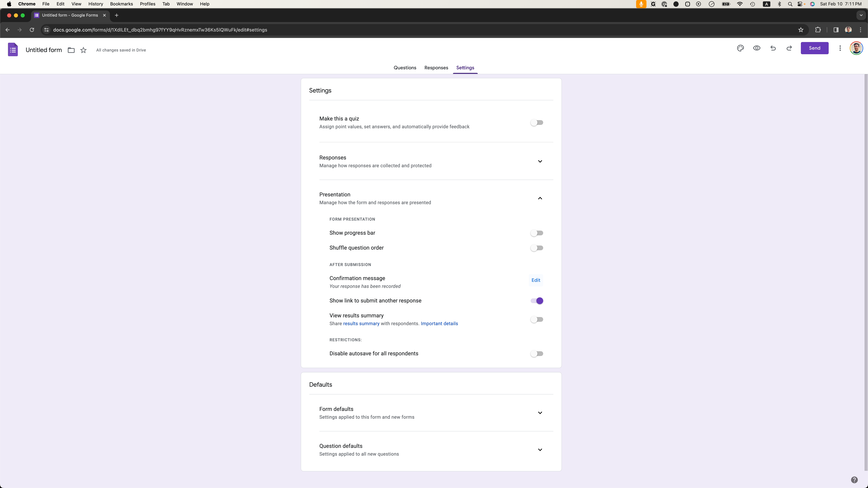This screenshot has width=868, height=488.
Task: Open the customize theme palette icon
Action: click(740, 48)
